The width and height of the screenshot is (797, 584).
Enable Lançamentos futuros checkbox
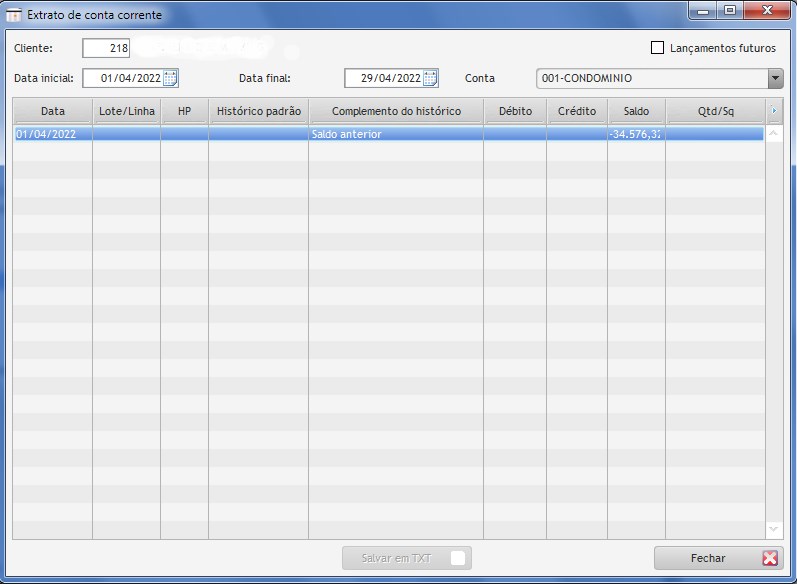pyautogui.click(x=657, y=47)
